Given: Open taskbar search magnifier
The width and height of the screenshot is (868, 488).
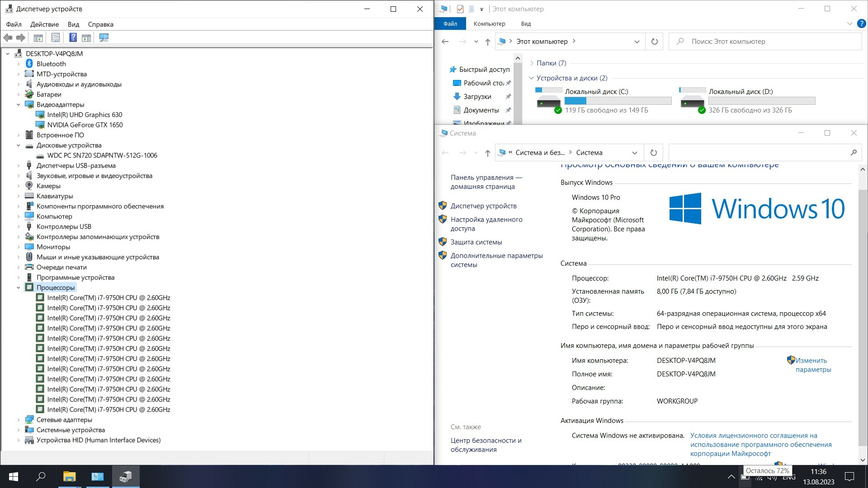Looking at the screenshot, I should [41, 477].
